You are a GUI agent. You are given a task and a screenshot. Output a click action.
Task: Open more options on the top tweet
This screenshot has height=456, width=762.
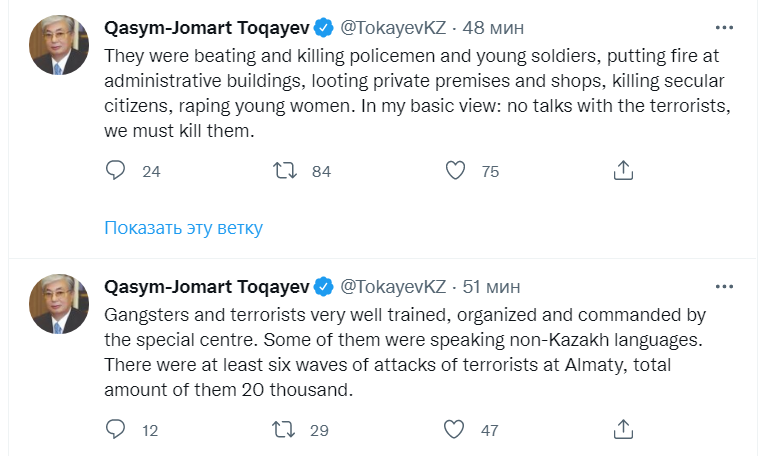coord(724,27)
